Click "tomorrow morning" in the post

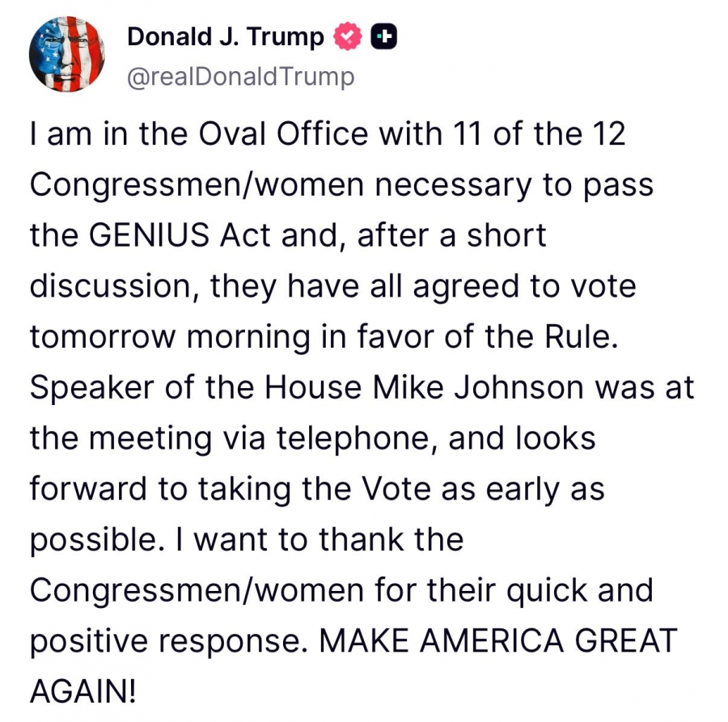170,337
